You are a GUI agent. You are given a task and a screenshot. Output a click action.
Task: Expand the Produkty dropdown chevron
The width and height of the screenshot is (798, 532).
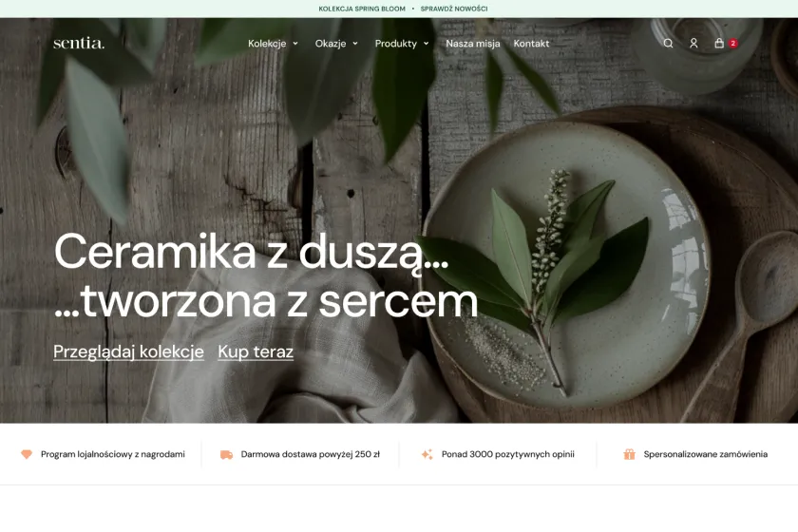pyautogui.click(x=426, y=44)
